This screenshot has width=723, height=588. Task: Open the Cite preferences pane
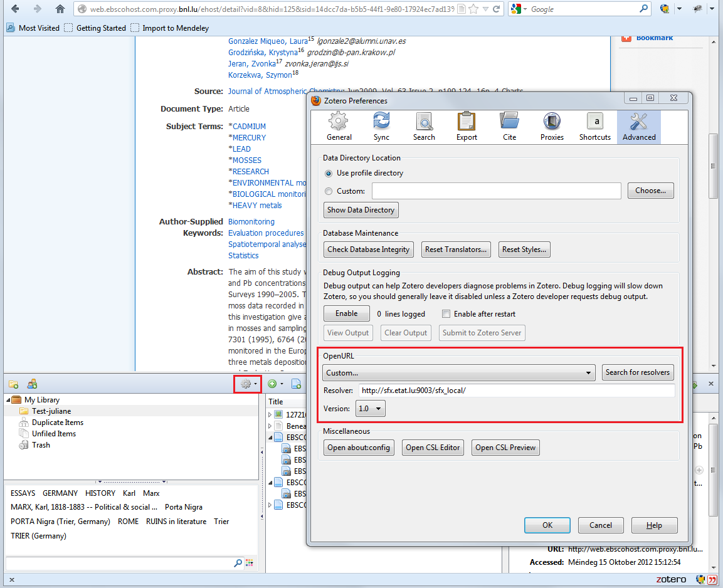(x=510, y=127)
